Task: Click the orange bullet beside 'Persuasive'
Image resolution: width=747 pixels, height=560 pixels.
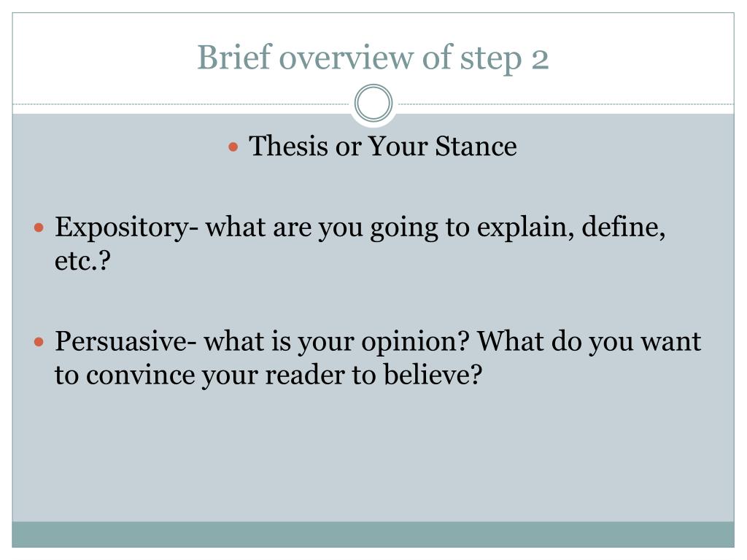Action: tap(39, 342)
